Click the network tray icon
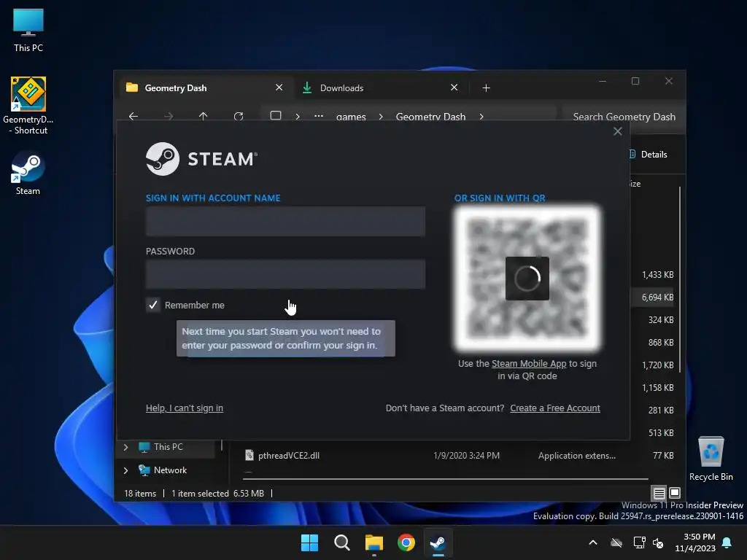This screenshot has height=560, width=747. tap(639, 542)
